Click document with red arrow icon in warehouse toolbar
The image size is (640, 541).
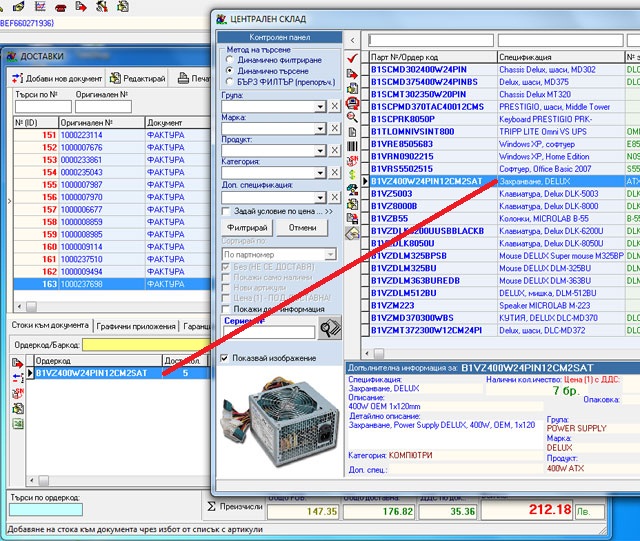tap(352, 73)
